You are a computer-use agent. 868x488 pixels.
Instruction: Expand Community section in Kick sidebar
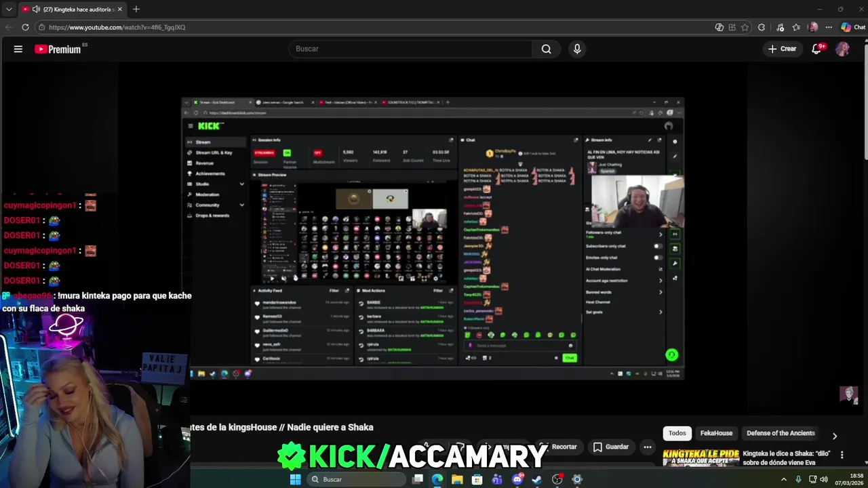[x=241, y=205]
